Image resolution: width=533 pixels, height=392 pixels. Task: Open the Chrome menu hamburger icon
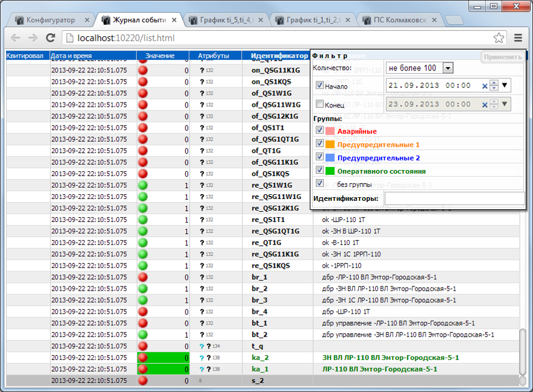coord(519,38)
